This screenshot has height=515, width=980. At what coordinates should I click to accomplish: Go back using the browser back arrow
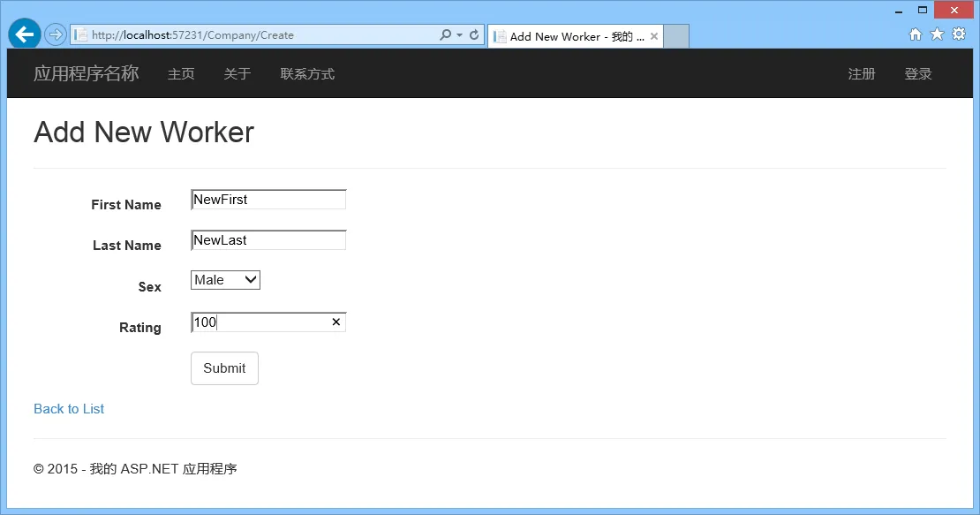point(25,34)
